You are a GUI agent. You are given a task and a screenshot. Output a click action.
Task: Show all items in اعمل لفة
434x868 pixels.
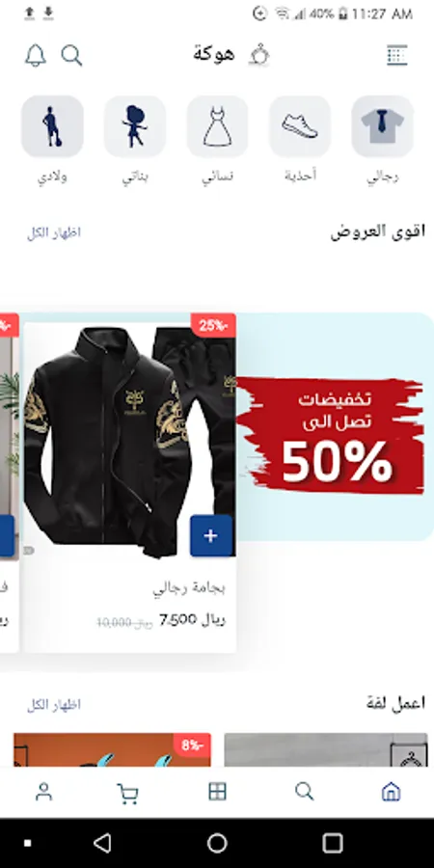54,705
